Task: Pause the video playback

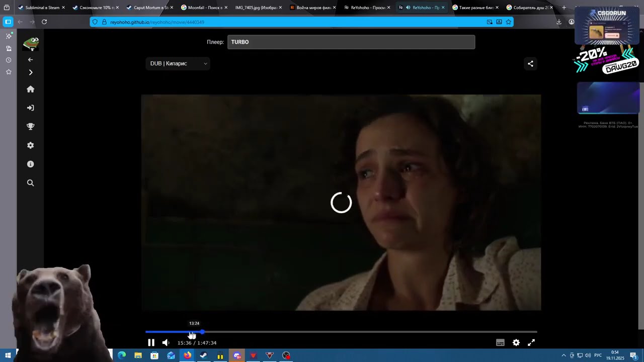Action: [x=151, y=342]
